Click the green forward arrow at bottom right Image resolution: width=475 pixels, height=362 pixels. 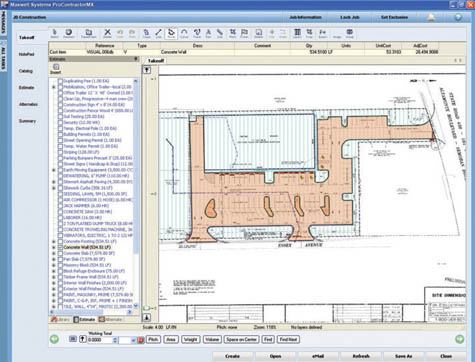(459, 339)
